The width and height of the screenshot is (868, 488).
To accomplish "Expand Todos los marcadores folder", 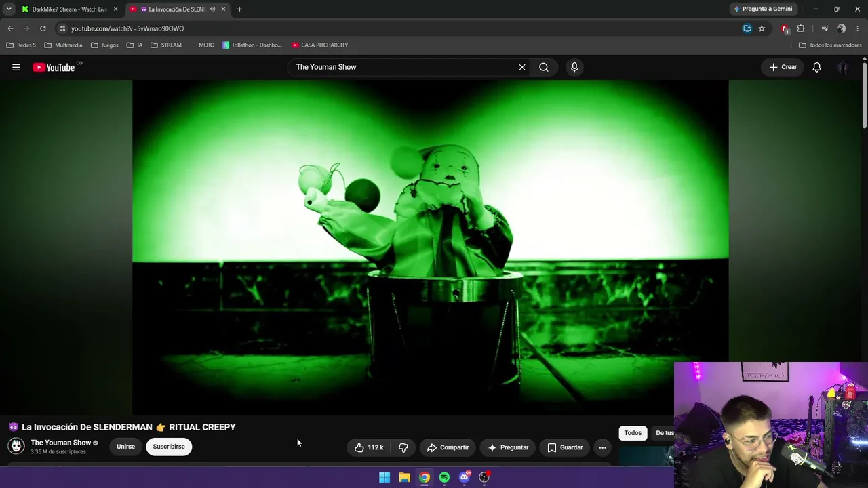I will tap(830, 45).
